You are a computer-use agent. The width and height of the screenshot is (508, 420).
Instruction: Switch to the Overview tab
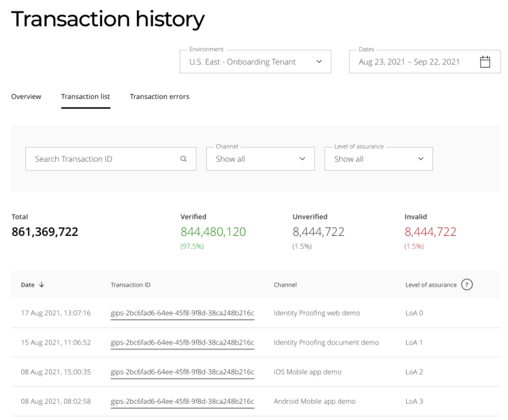(x=26, y=97)
